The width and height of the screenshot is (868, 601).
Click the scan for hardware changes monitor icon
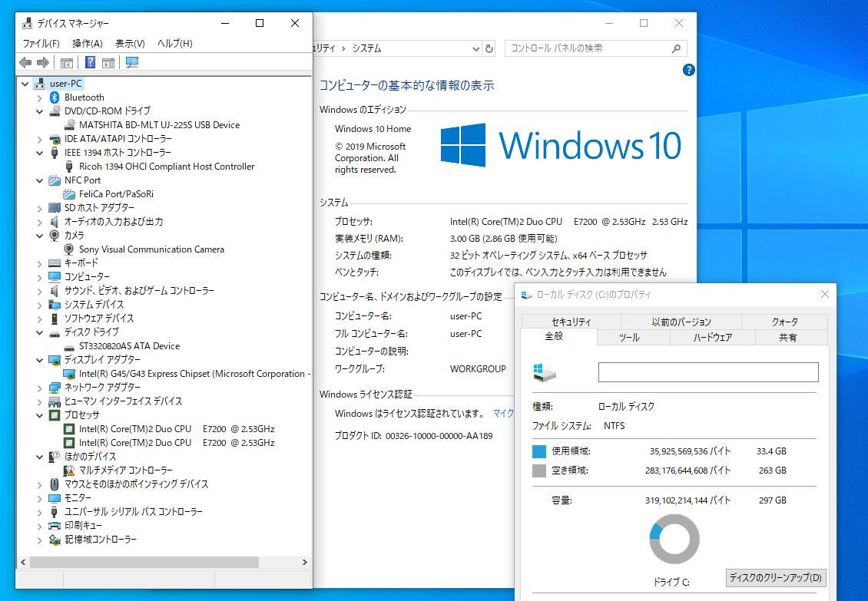[x=132, y=62]
